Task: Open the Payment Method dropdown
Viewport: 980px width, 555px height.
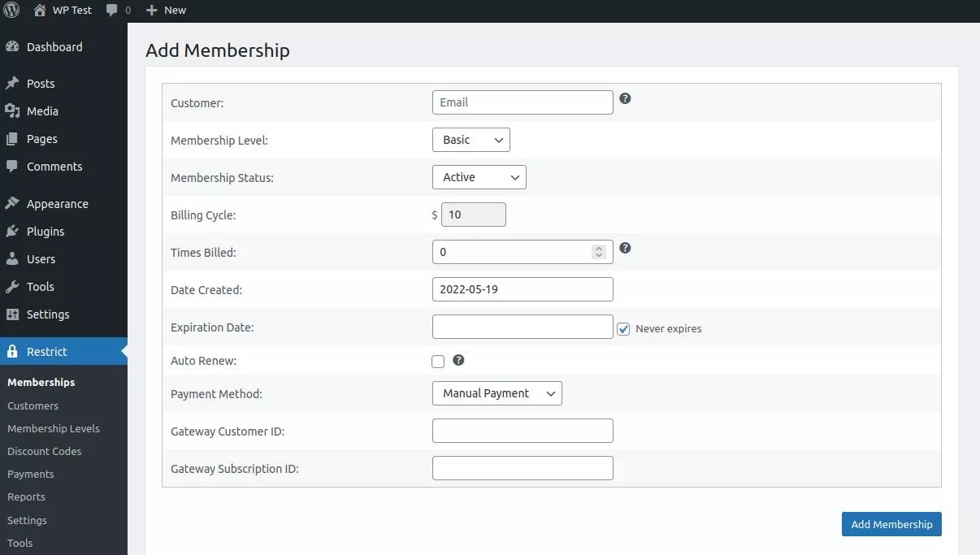Action: (x=497, y=393)
